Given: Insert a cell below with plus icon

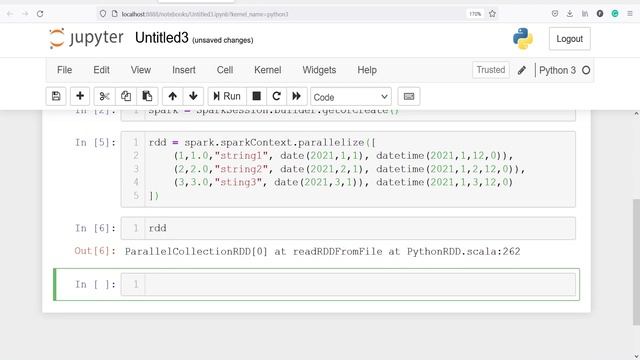Looking at the screenshot, I should pos(80,96).
